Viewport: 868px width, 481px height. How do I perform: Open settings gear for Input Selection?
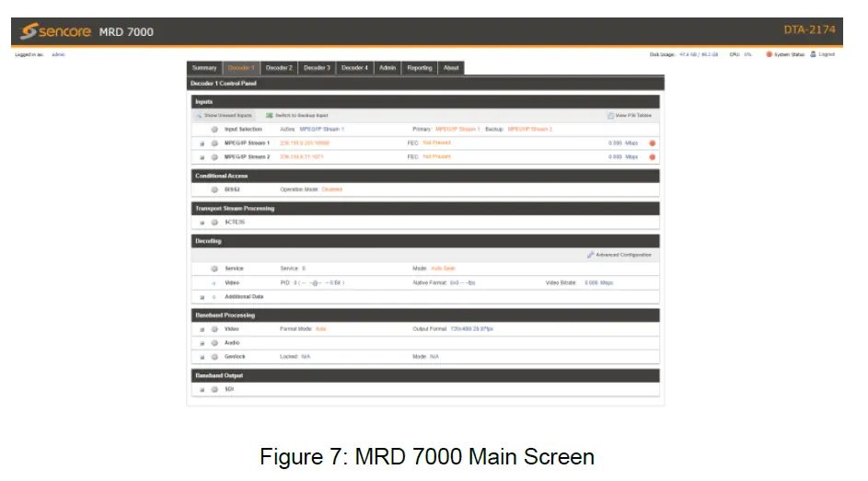214,130
